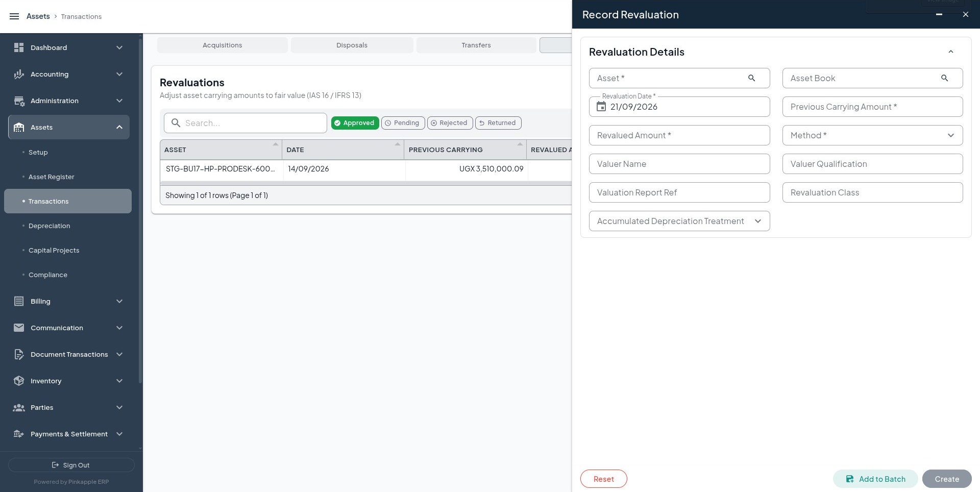Click the Inventory box icon
Viewport: 980px width, 492px height.
19,381
